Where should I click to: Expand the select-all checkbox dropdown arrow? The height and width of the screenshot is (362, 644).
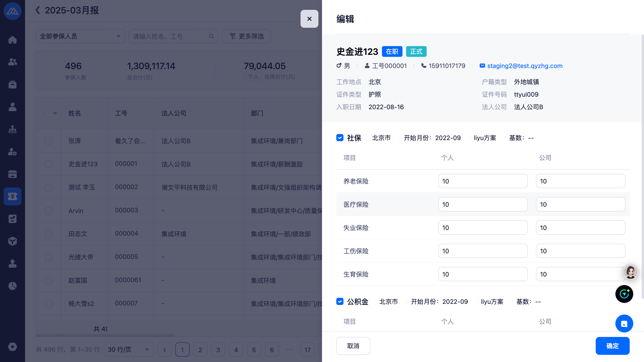click(x=55, y=113)
